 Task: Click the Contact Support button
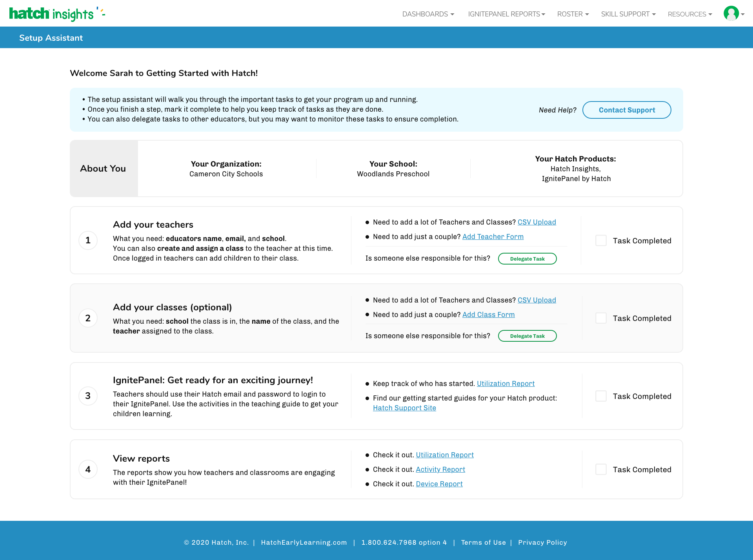click(x=627, y=110)
